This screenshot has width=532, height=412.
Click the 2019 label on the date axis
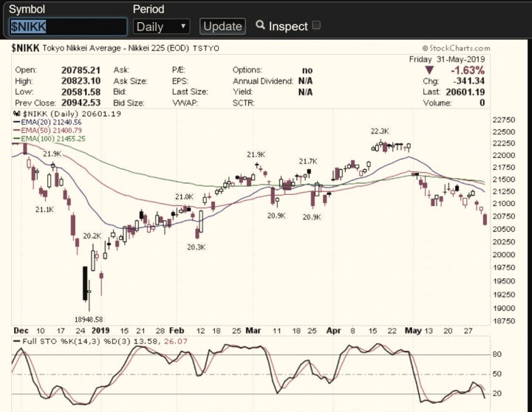tap(100, 331)
